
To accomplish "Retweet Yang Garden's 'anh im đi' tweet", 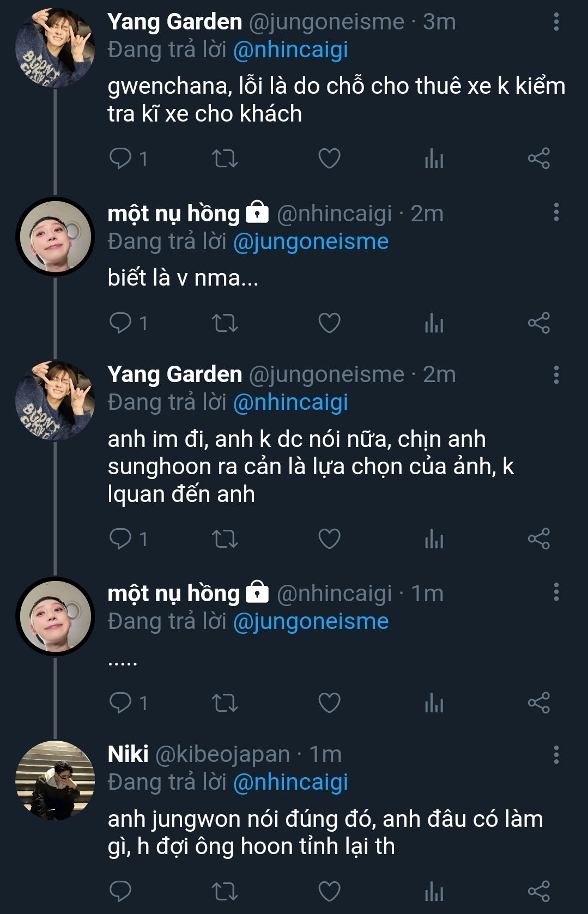I will pos(225,539).
